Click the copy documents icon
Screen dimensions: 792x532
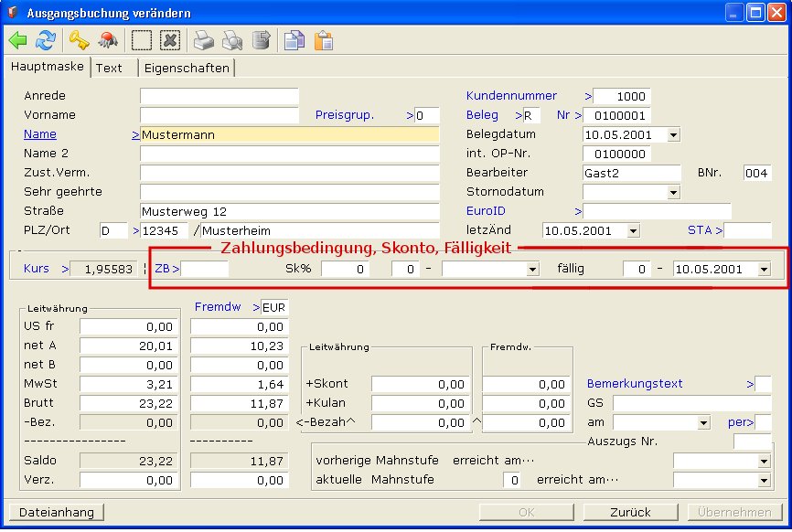(294, 40)
